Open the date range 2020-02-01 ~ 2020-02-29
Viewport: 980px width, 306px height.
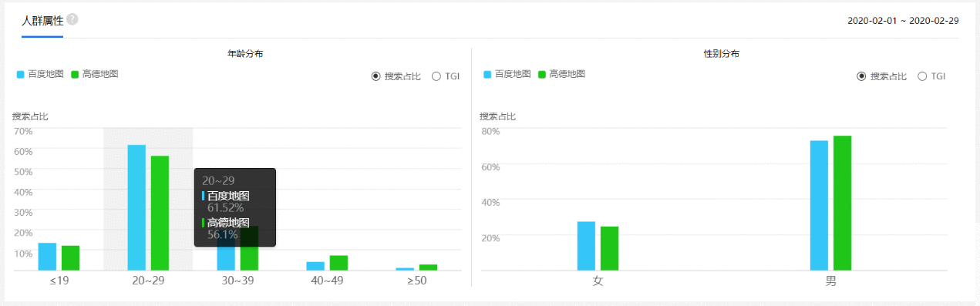click(x=903, y=21)
